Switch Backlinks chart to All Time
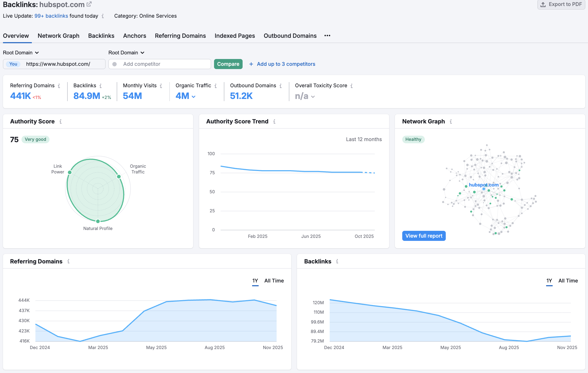 point(568,281)
